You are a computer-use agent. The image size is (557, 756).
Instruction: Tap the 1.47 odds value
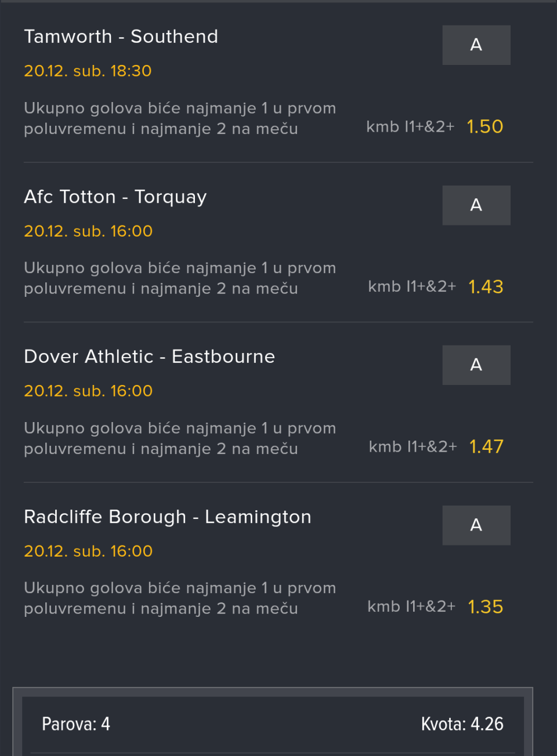(x=486, y=446)
